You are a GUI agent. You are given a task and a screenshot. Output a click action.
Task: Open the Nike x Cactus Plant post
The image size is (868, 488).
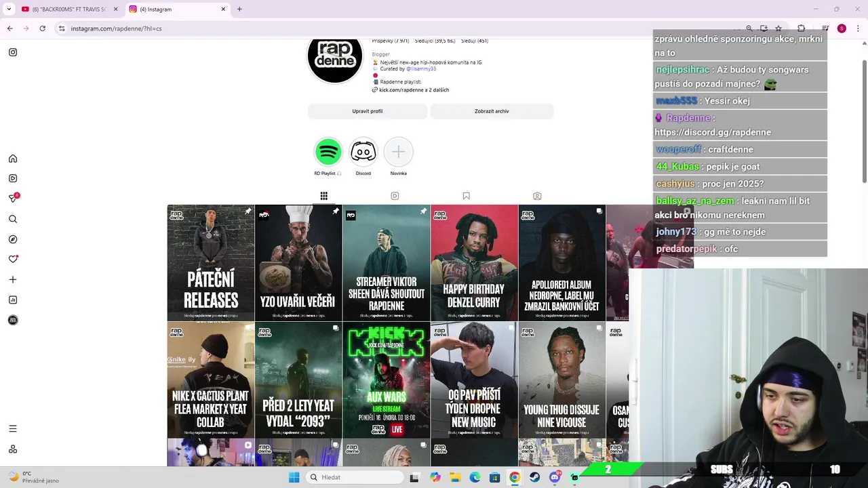211,380
